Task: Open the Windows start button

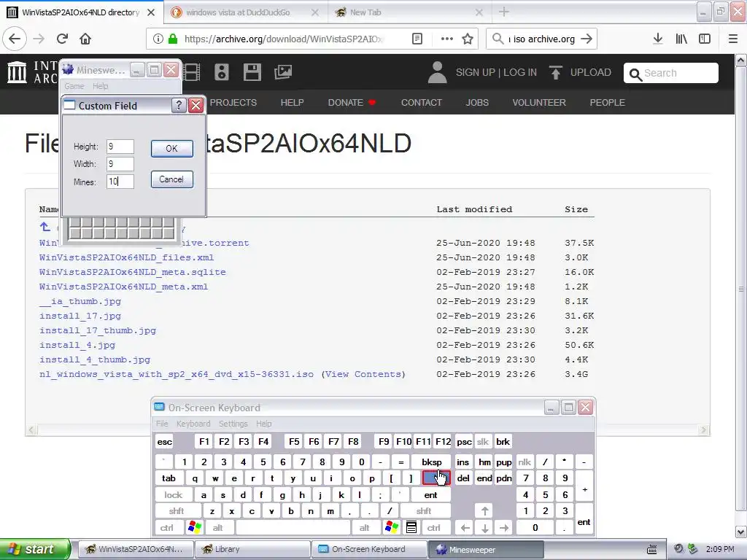Action: [x=35, y=549]
